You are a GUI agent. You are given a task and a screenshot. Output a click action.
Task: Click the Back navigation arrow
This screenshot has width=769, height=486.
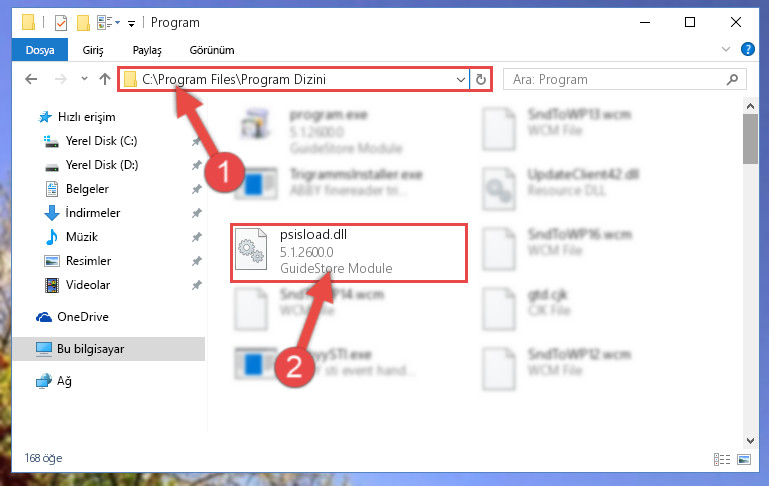pos(31,79)
